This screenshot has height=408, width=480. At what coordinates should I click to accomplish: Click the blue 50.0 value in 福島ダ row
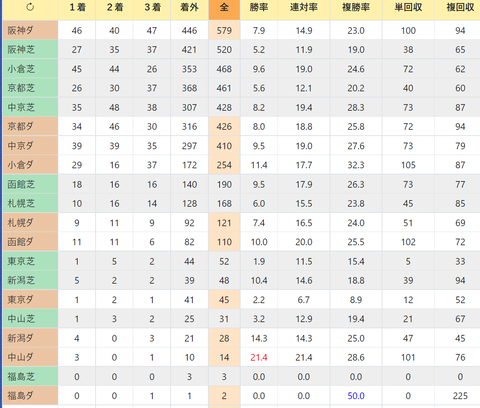[356, 396]
